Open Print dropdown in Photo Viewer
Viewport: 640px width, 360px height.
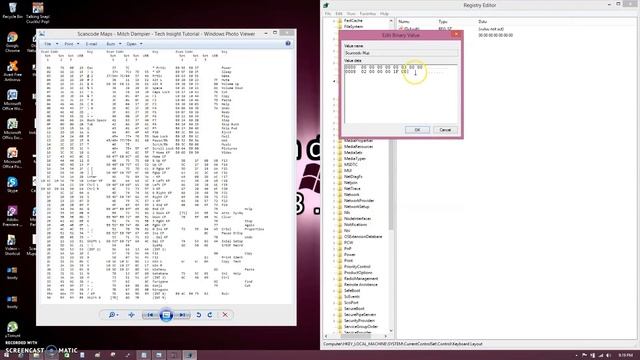pyautogui.click(x=71, y=44)
